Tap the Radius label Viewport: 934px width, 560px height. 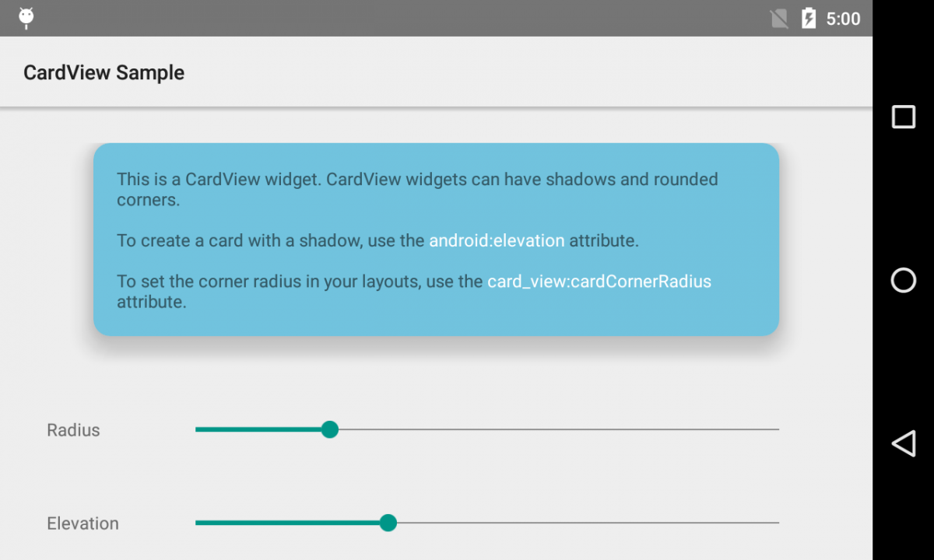73,430
